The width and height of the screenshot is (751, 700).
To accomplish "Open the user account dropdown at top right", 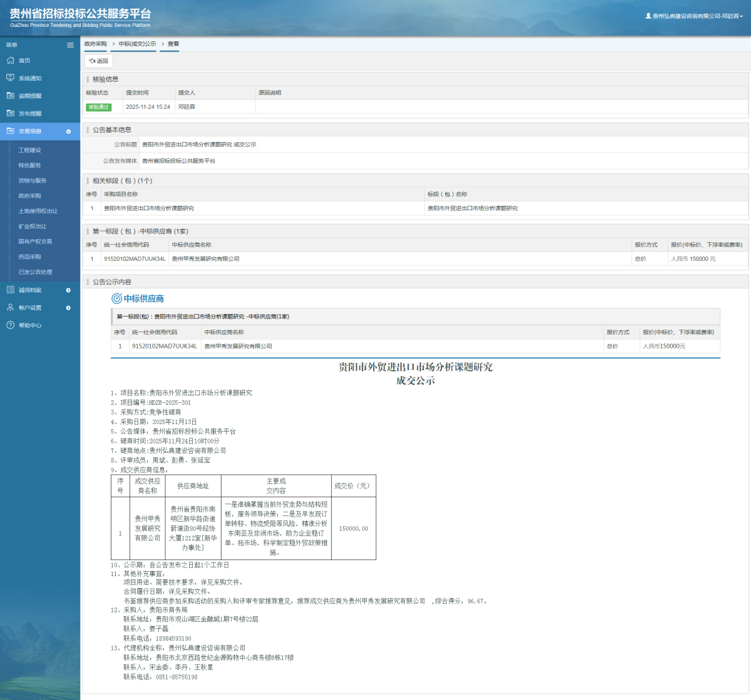I will [x=694, y=16].
